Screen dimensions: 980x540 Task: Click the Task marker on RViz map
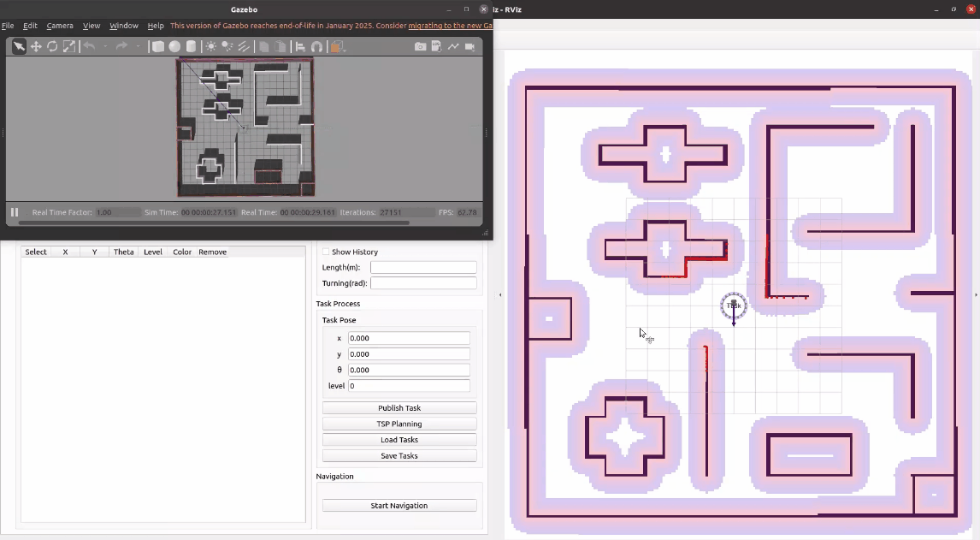coord(734,306)
